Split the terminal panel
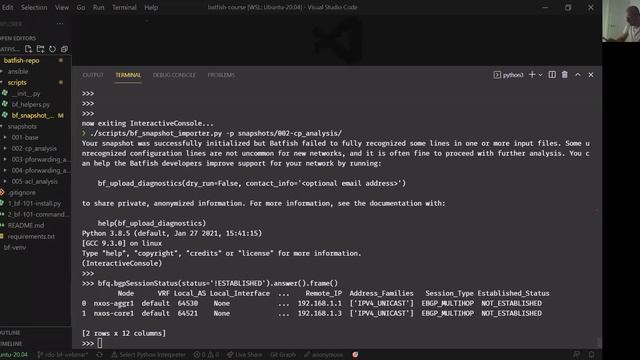Screen dimensions: 640x360 tap(552, 75)
